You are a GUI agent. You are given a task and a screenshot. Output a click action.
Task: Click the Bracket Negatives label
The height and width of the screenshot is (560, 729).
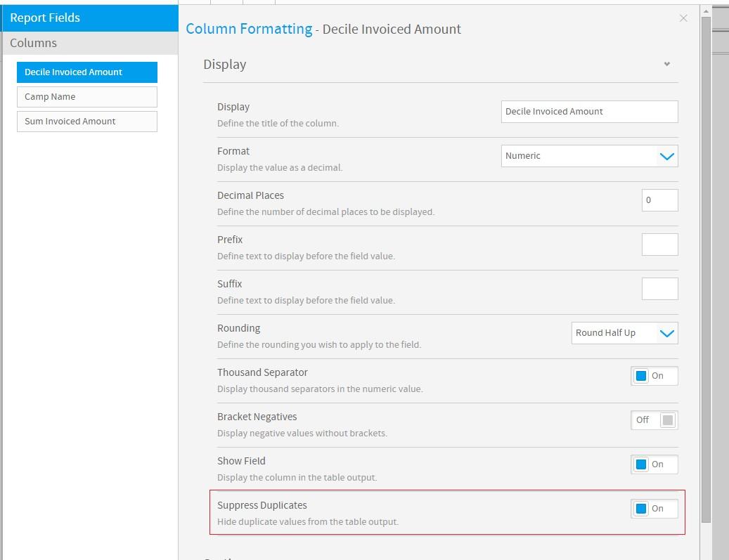(257, 417)
